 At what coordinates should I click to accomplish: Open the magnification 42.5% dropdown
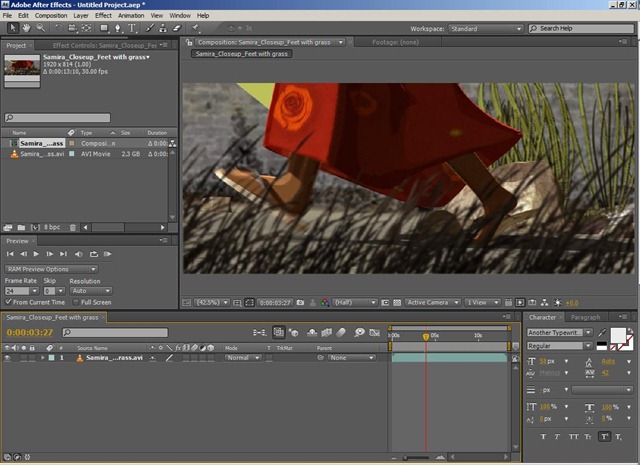[211, 303]
